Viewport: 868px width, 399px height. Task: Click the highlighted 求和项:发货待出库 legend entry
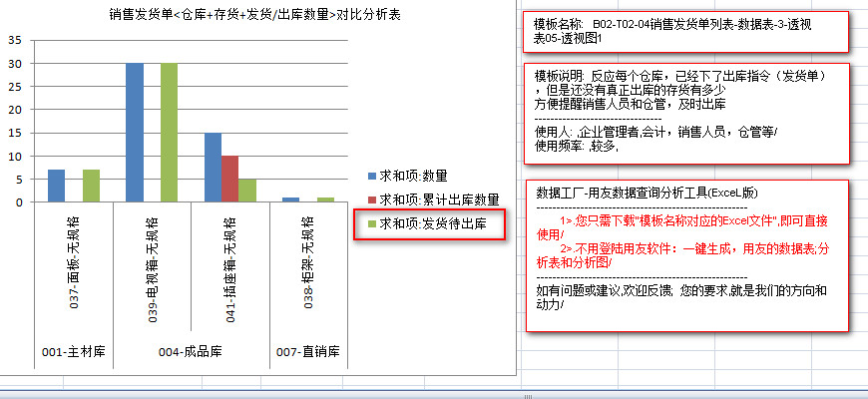(x=429, y=224)
